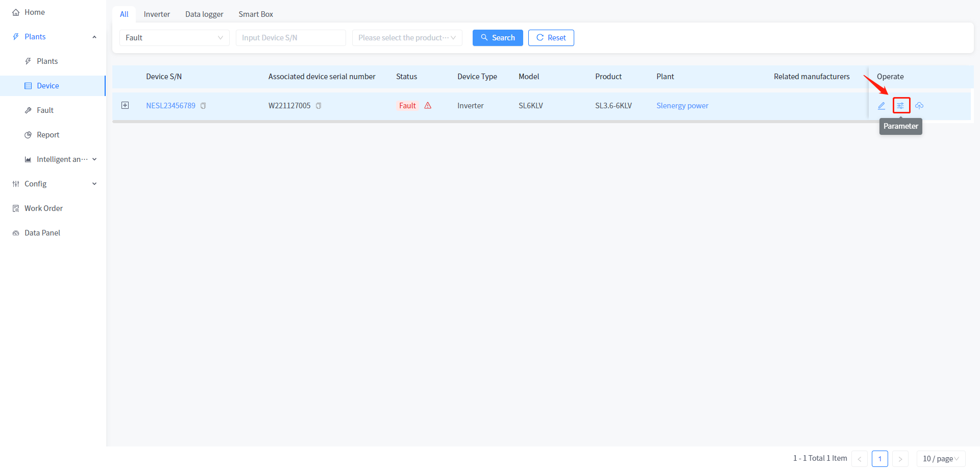Open the Parameter settings icon

tap(901, 106)
